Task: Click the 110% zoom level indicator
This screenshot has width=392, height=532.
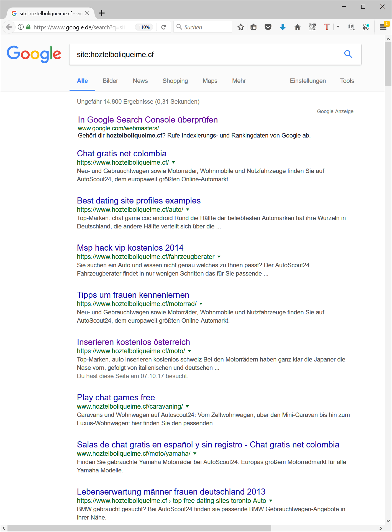Action: (144, 27)
